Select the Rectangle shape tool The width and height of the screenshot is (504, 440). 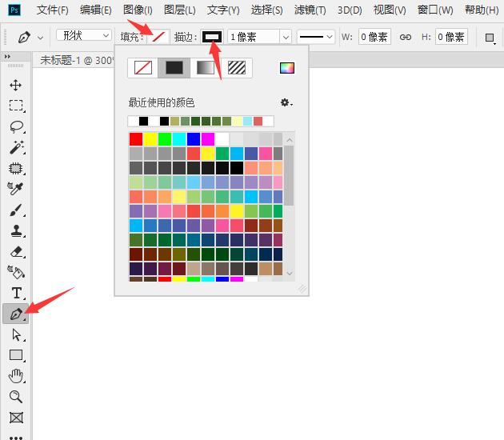click(16, 355)
